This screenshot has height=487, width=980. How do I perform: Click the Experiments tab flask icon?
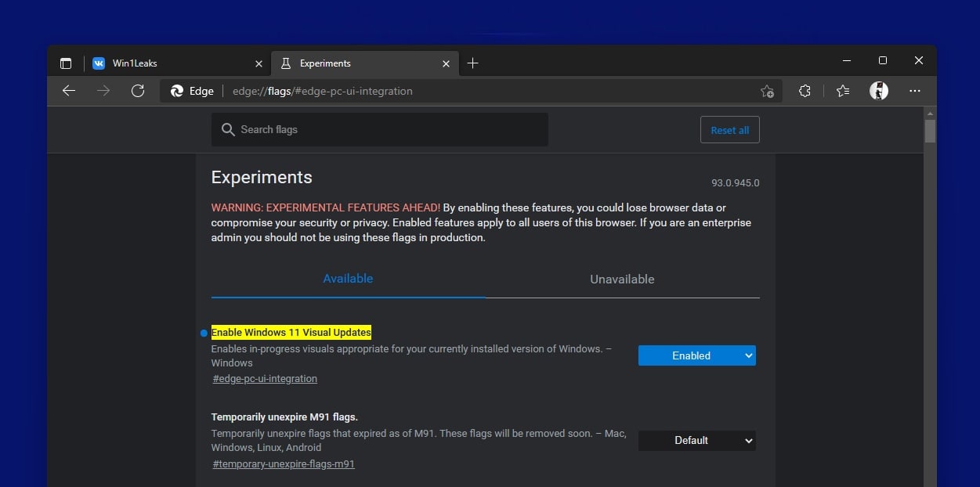tap(286, 63)
